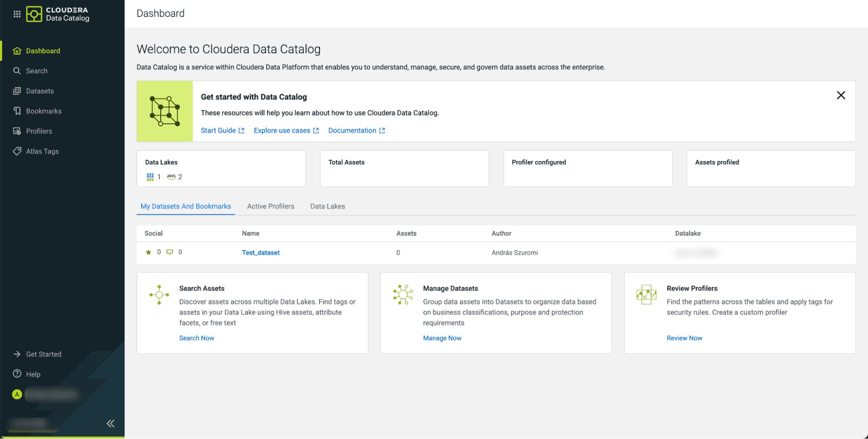The width and height of the screenshot is (868, 439).
Task: Navigate to Profilers in the sidebar
Action: [39, 131]
